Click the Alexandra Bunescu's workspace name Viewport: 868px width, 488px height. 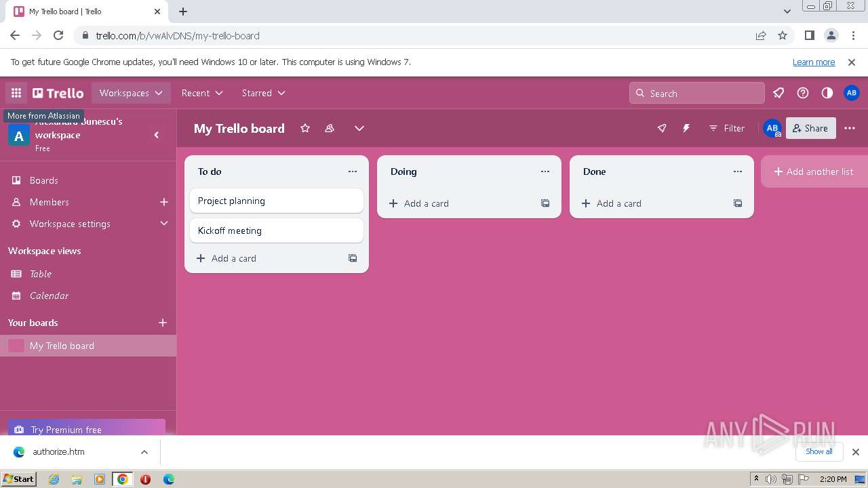pyautogui.click(x=79, y=128)
